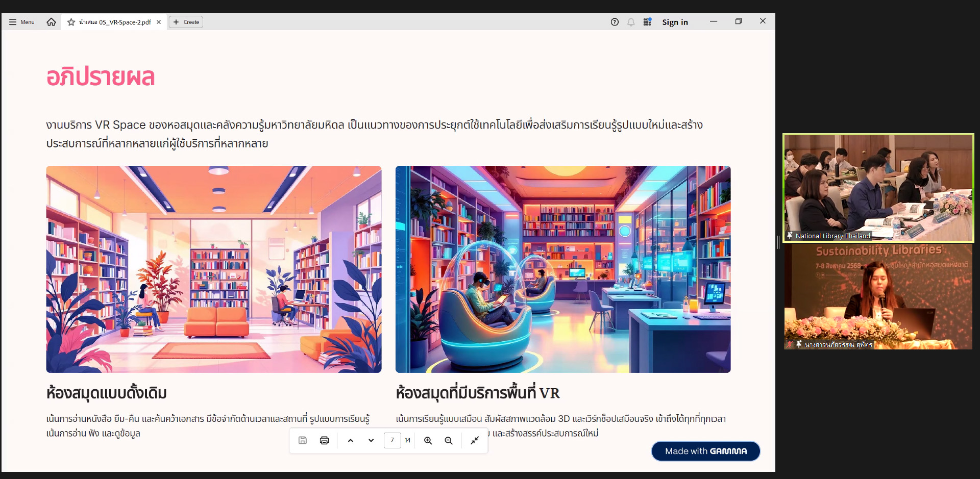
Task: Print the document using printer icon
Action: pyautogui.click(x=324, y=440)
